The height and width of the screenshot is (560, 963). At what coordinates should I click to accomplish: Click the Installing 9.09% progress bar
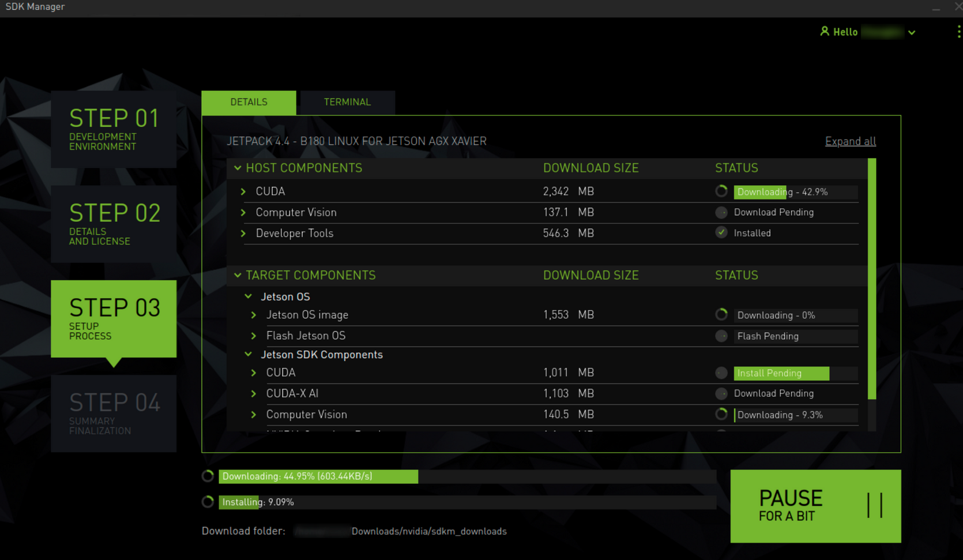point(468,502)
